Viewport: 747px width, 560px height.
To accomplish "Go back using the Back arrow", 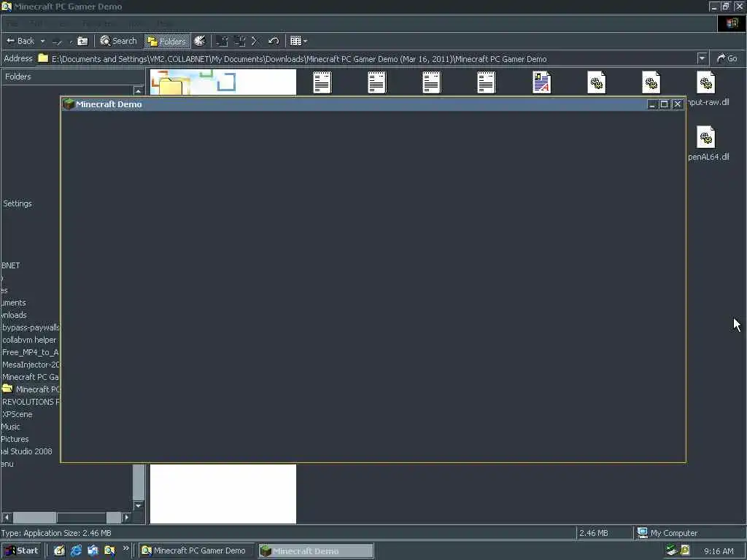I will click(x=20, y=41).
